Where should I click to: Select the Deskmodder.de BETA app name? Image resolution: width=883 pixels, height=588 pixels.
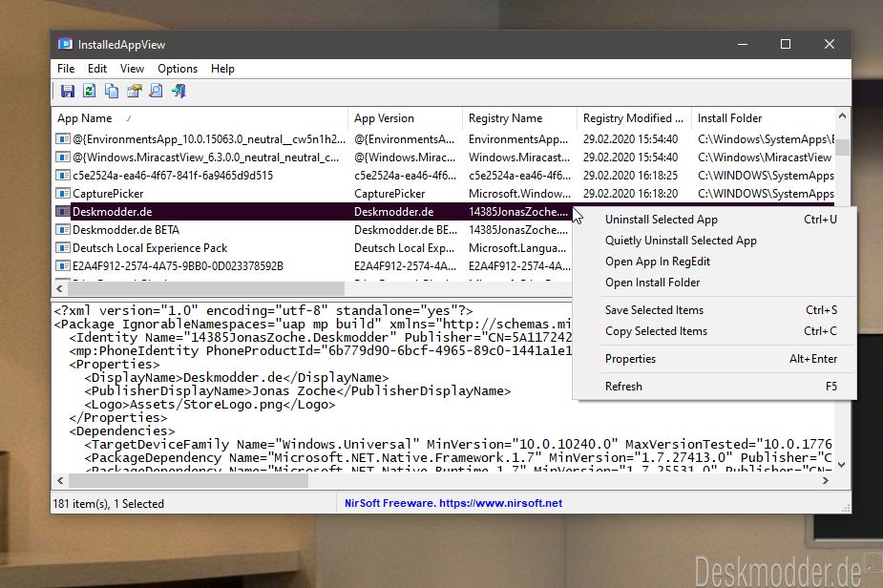(x=126, y=230)
